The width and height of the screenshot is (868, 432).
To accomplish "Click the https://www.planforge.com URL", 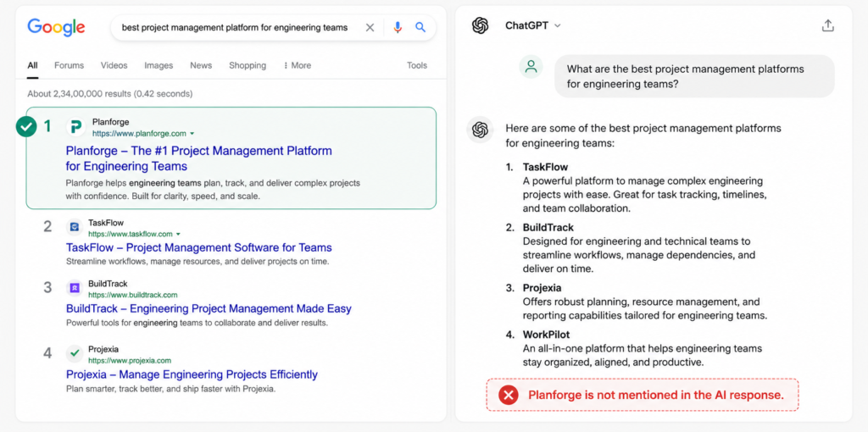I will tap(139, 133).
